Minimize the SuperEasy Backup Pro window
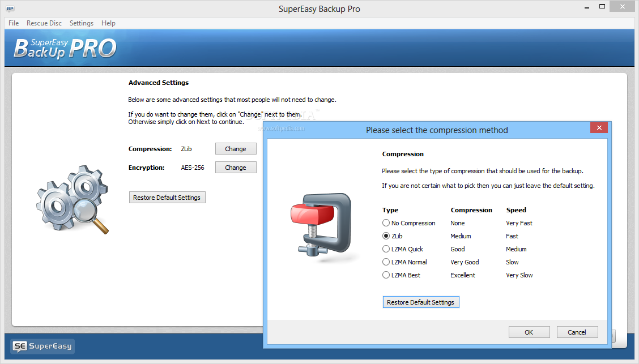This screenshot has height=364, width=639. pyautogui.click(x=587, y=7)
